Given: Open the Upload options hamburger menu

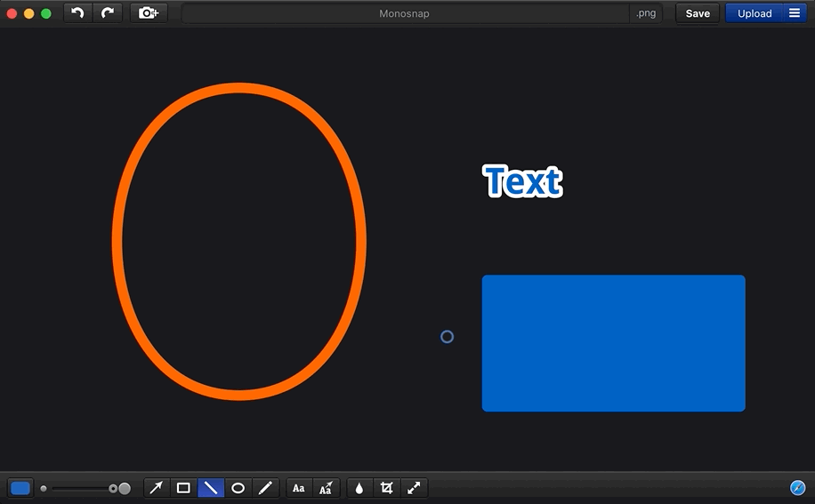Looking at the screenshot, I should click(x=795, y=13).
